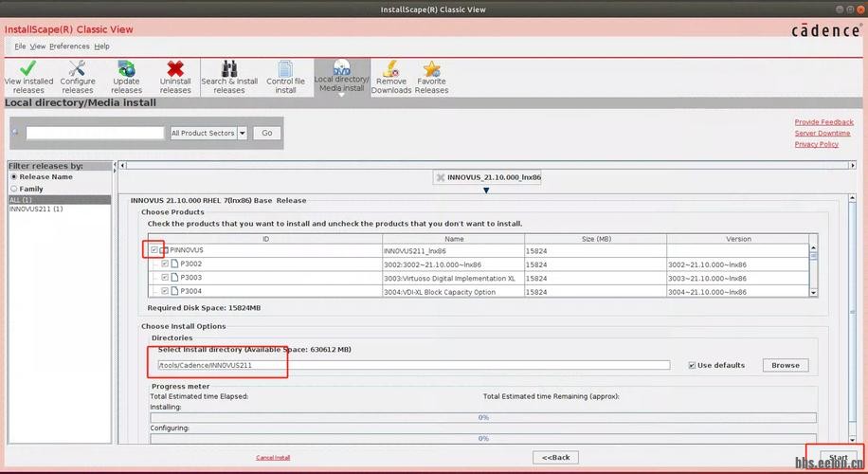The image size is (868, 474).
Task: Click the P3003 file icon
Action: 174,278
